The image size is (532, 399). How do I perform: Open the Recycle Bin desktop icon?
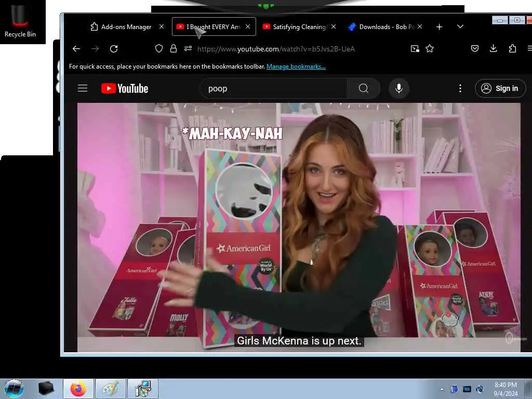pos(20,21)
